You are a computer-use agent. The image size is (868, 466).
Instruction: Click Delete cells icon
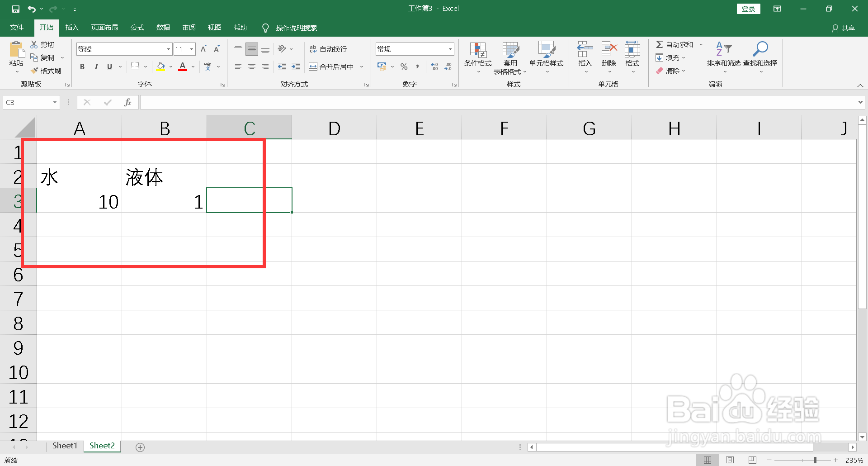[609, 49]
